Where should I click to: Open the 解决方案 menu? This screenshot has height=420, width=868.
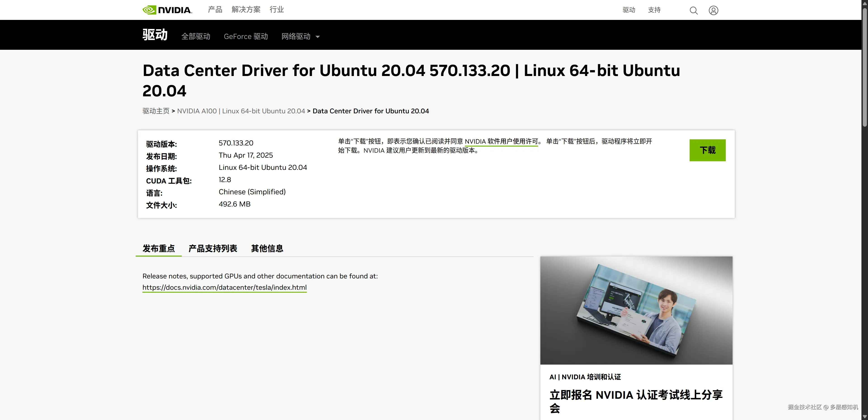tap(246, 9)
